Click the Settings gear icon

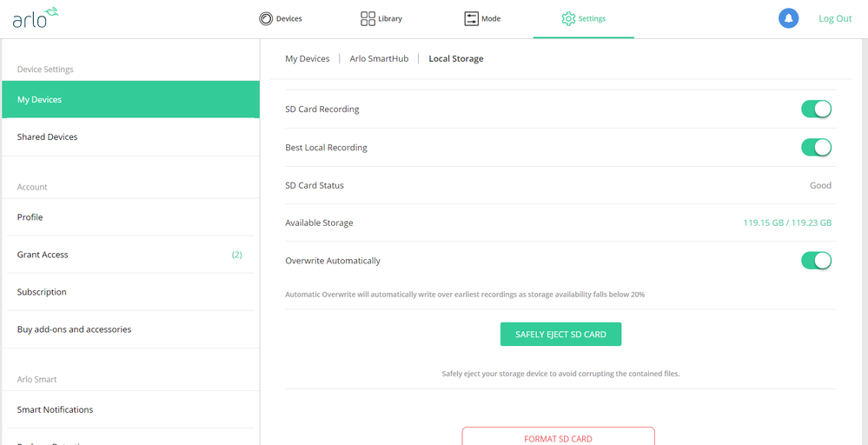pyautogui.click(x=568, y=19)
